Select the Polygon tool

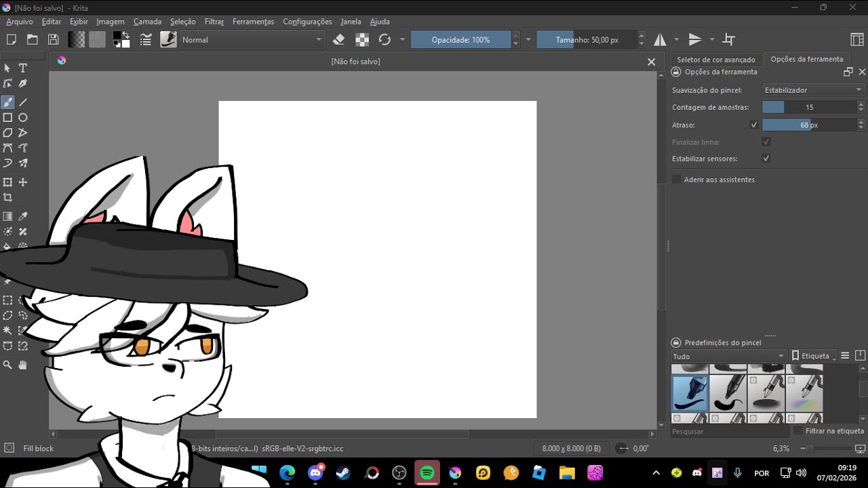tap(7, 133)
